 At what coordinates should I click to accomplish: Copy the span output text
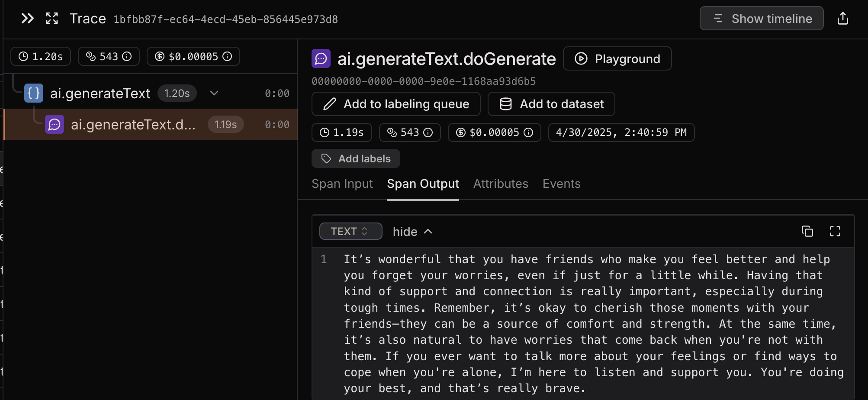click(x=807, y=231)
